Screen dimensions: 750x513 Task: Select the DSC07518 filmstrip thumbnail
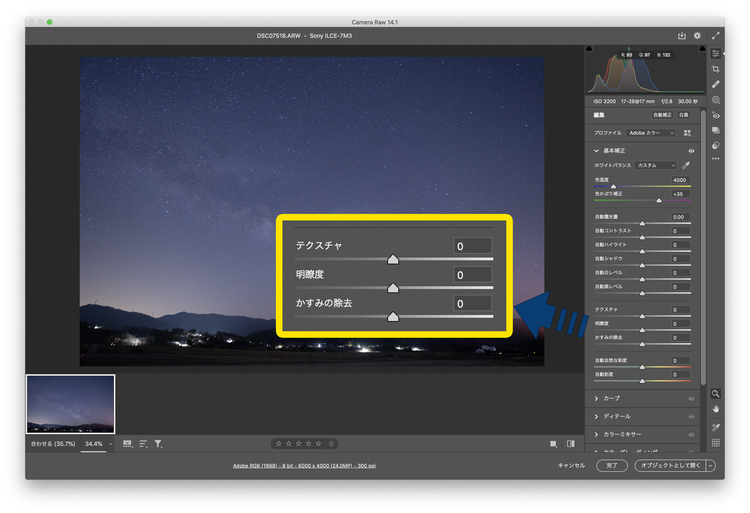tap(71, 404)
